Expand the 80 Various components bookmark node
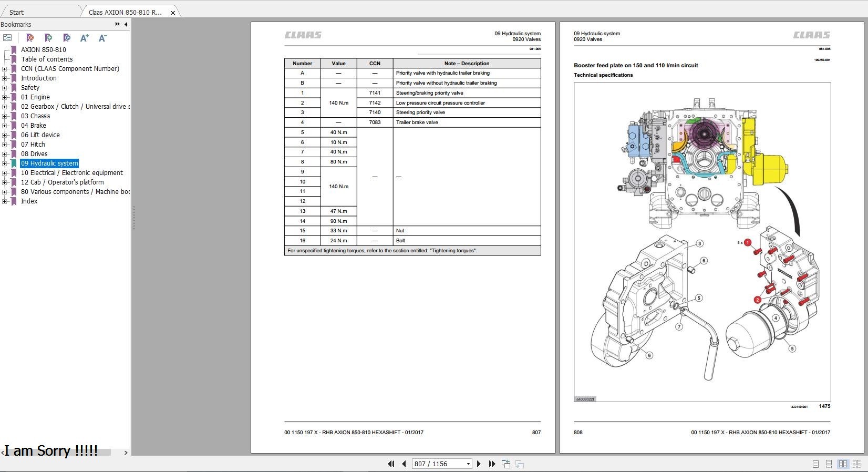This screenshot has width=868, height=472. 4,192
